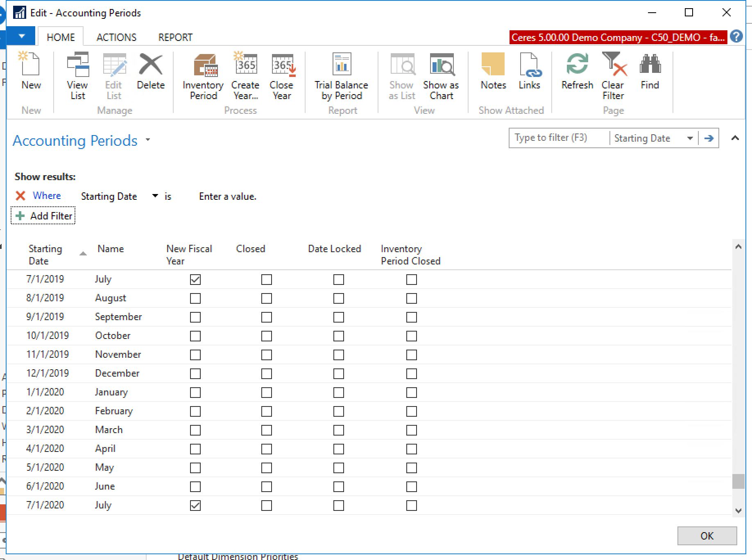Click the Type to filter input box
The width and height of the screenshot is (752, 560).
click(559, 138)
